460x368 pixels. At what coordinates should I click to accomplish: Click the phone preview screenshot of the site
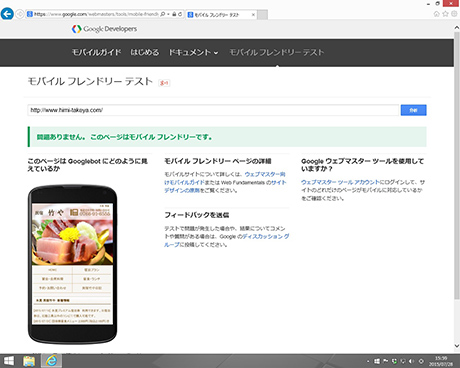[x=72, y=263]
